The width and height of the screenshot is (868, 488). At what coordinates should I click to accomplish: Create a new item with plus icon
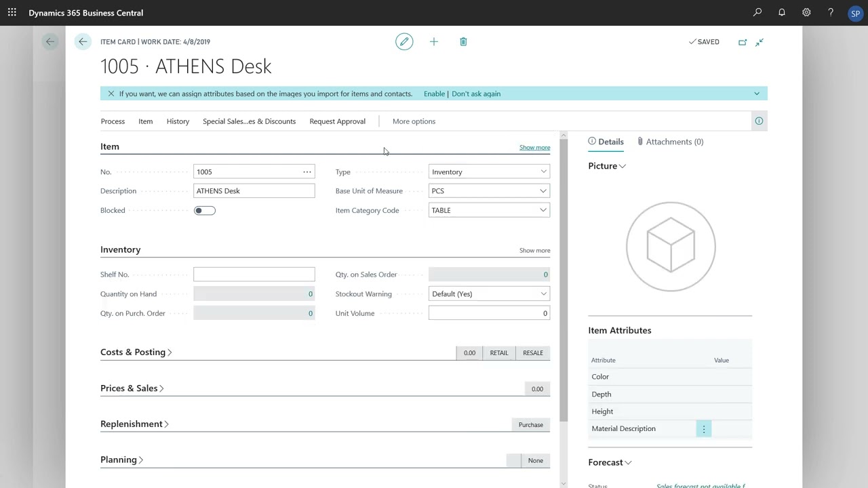click(x=434, y=42)
